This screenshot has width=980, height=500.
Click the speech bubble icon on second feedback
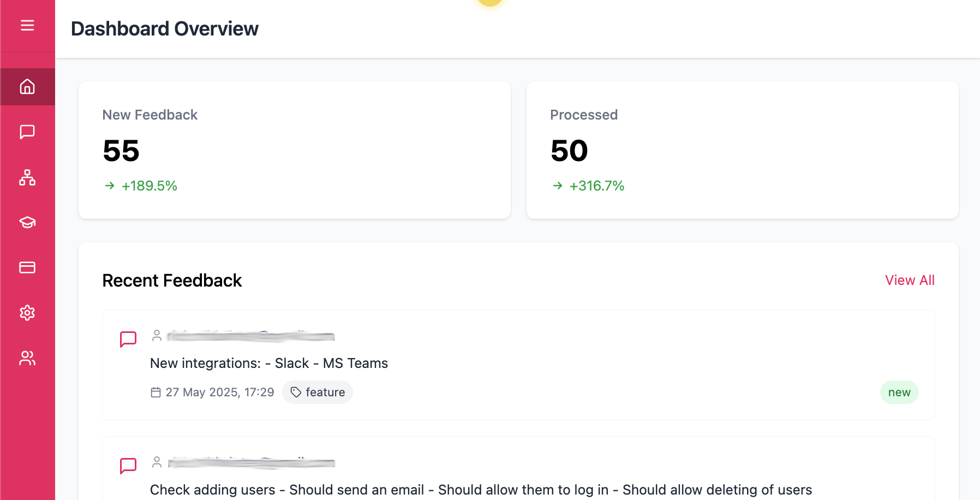pos(128,466)
